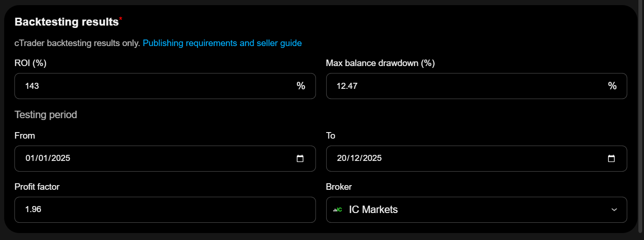
Task: Select the month 12 in To date
Action: point(354,159)
